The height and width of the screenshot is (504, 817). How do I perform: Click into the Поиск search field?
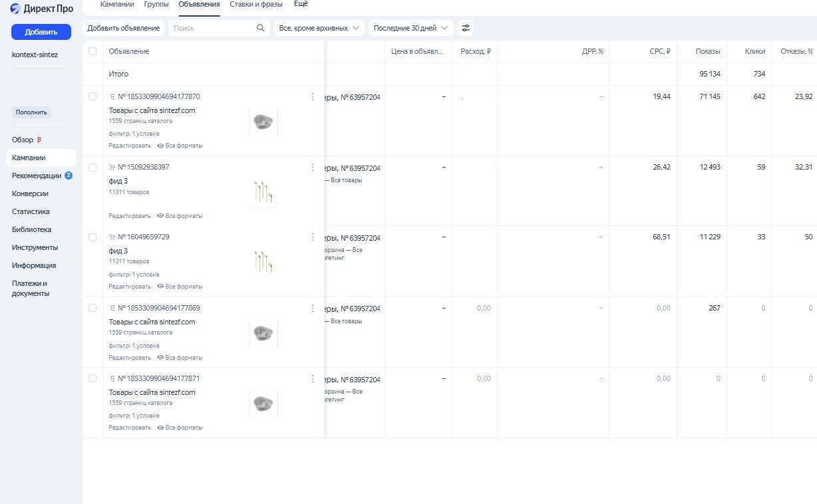point(213,28)
